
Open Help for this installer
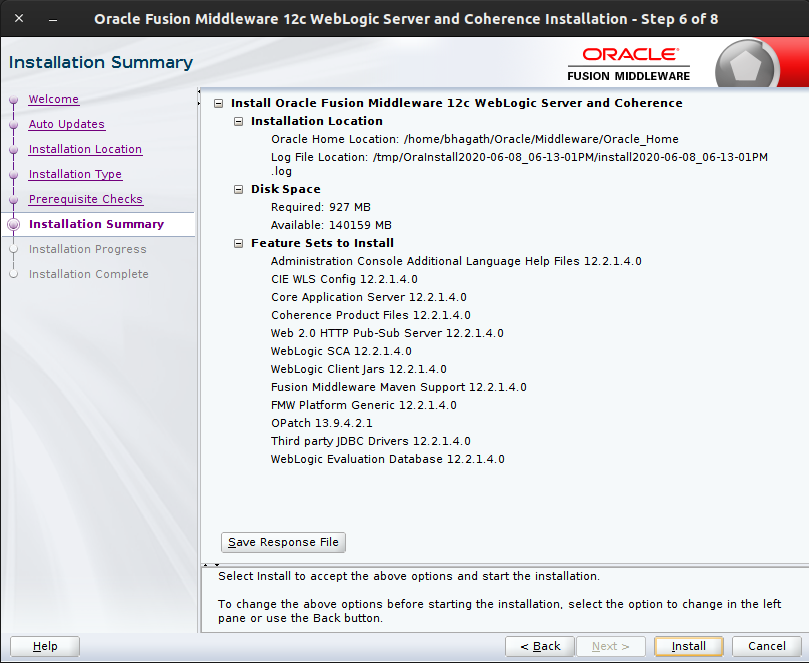(x=44, y=646)
